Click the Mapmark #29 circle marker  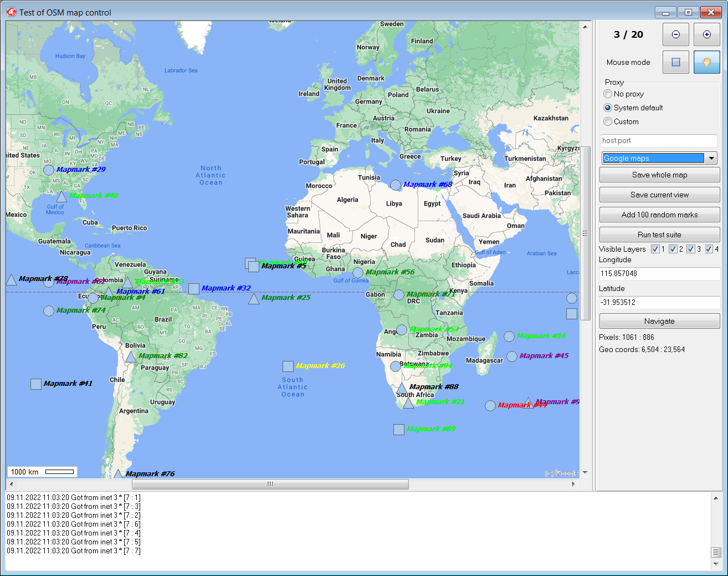(49, 170)
